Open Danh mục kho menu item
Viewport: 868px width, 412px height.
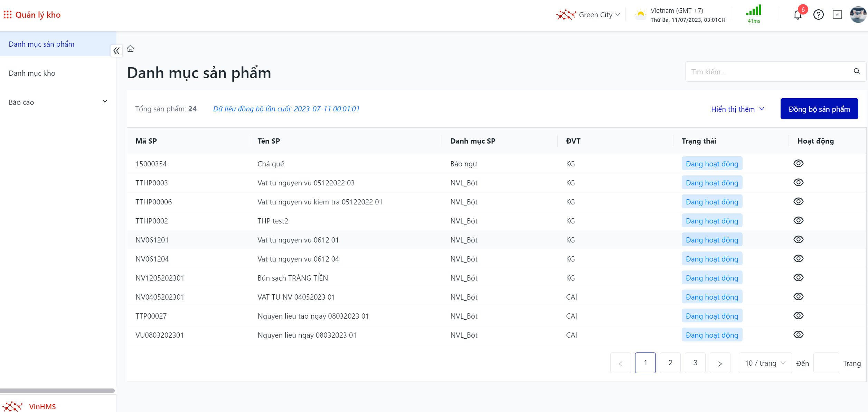click(32, 73)
